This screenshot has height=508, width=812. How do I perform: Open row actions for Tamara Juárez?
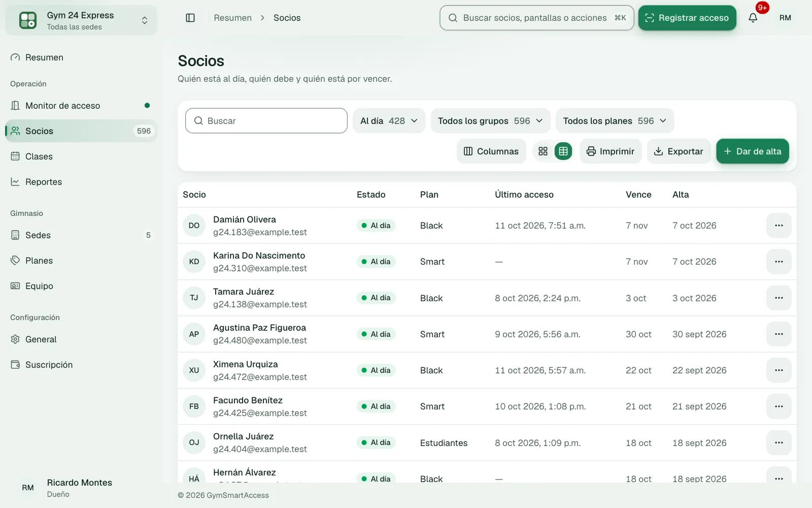coord(779,298)
